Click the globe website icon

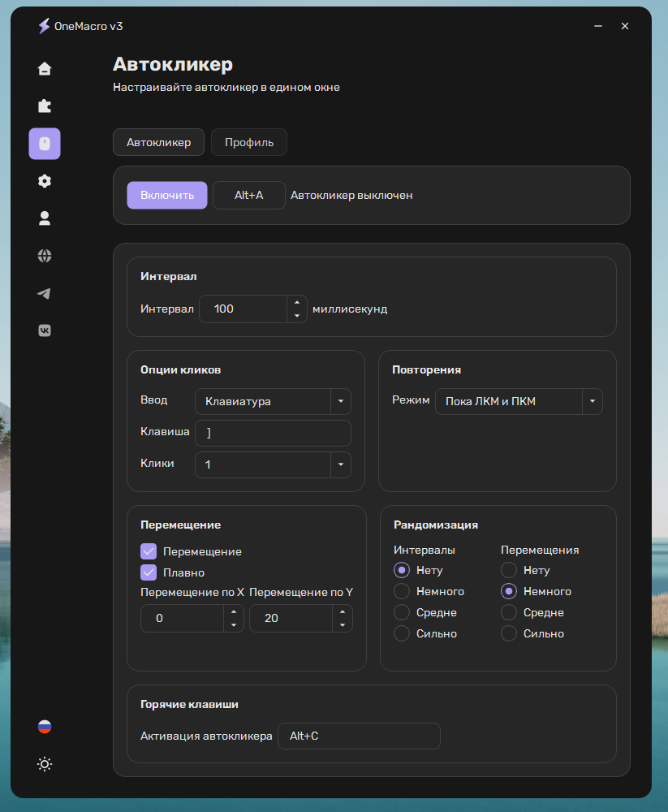45,256
